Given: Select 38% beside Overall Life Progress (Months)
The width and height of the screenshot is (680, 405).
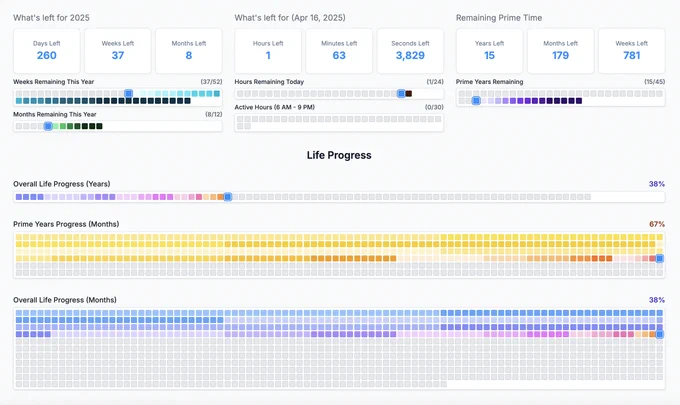Looking at the screenshot, I should coord(657,300).
